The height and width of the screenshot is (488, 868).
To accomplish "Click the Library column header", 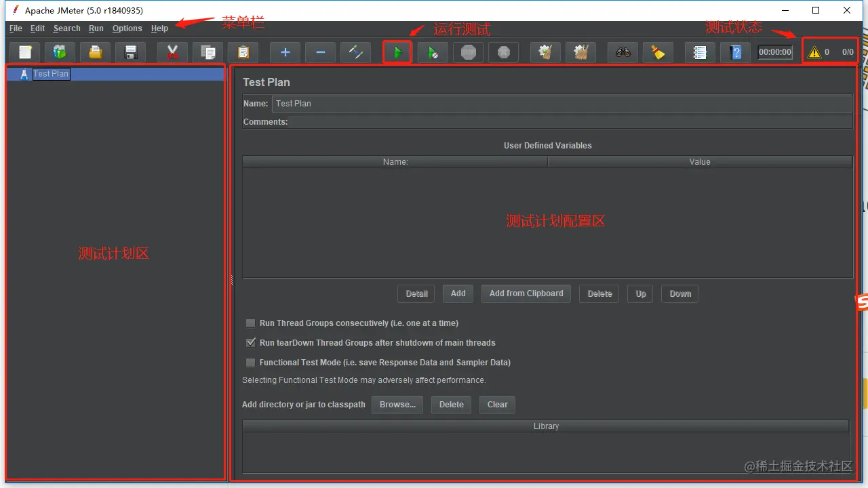I will click(x=546, y=426).
